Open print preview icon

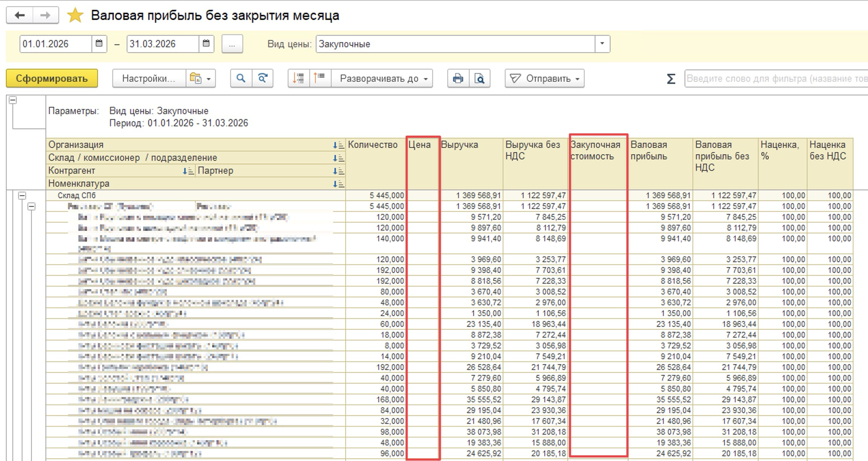pyautogui.click(x=479, y=78)
